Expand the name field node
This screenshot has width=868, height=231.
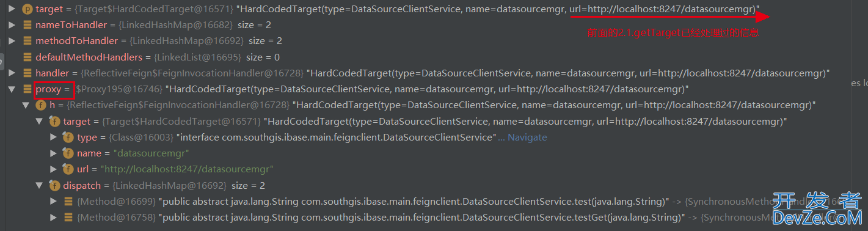click(x=54, y=153)
